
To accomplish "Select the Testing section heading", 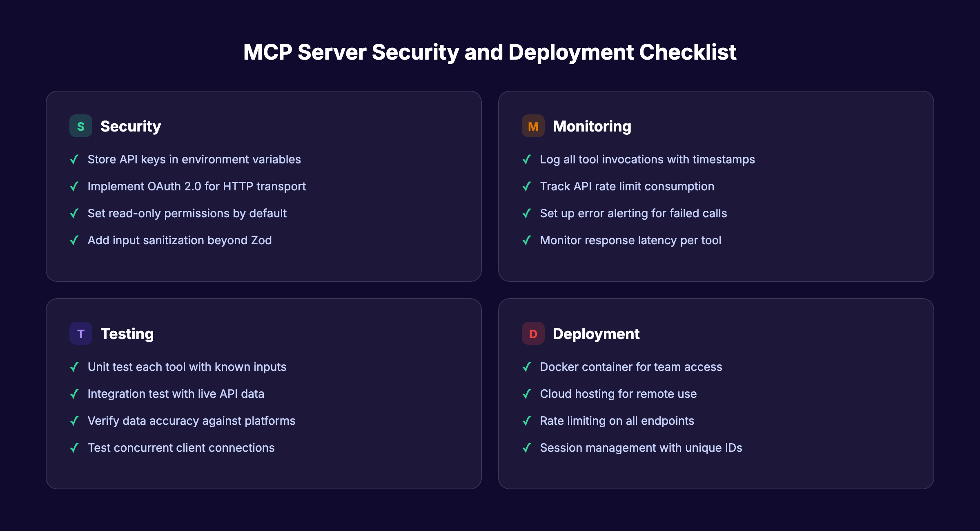I will 127,334.
